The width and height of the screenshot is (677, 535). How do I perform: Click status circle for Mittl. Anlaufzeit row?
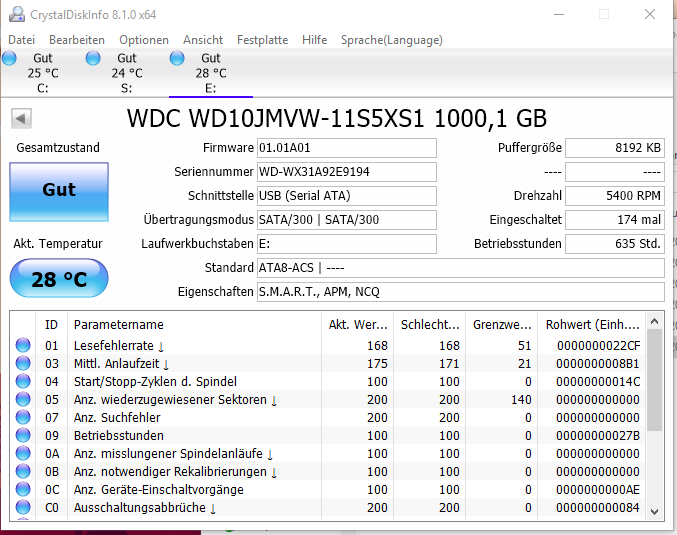coord(23,364)
